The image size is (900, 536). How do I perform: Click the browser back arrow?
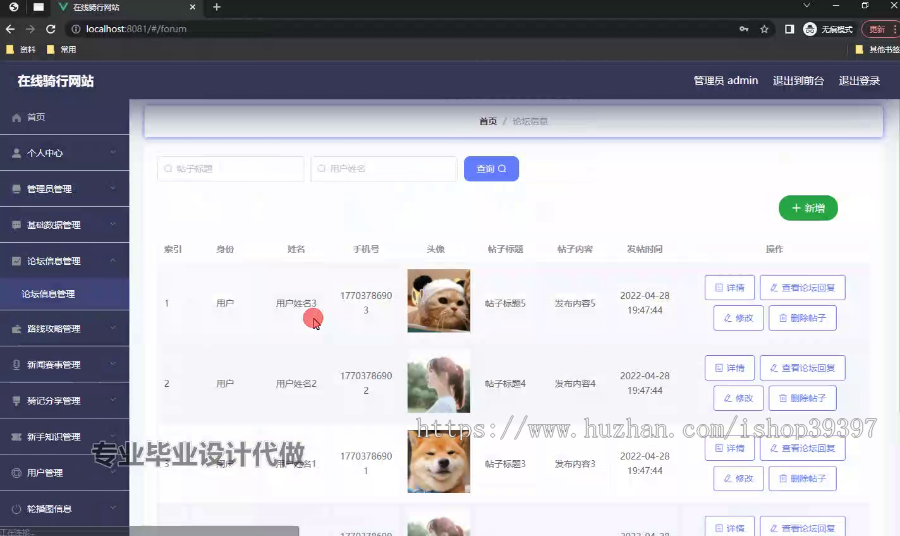click(10, 29)
